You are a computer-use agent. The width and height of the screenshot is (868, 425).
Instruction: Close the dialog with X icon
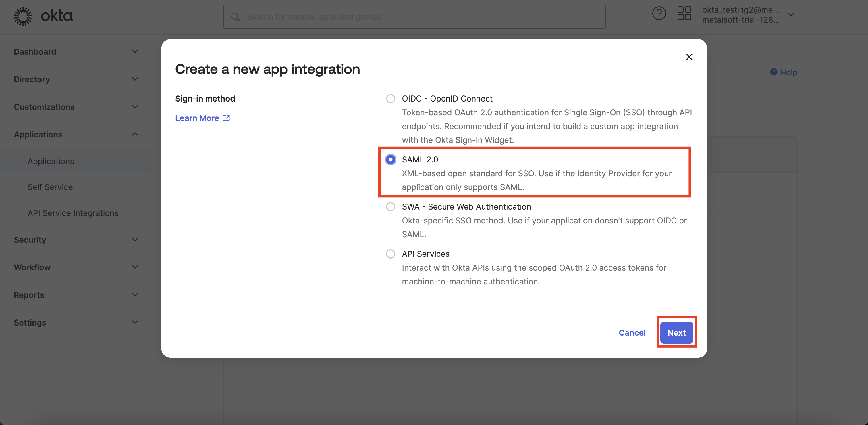(689, 57)
